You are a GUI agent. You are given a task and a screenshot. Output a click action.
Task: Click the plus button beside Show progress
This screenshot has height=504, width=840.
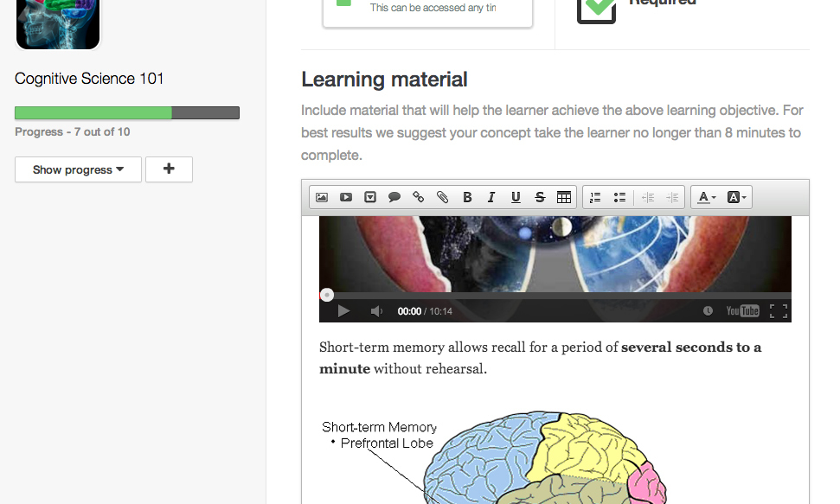click(169, 169)
